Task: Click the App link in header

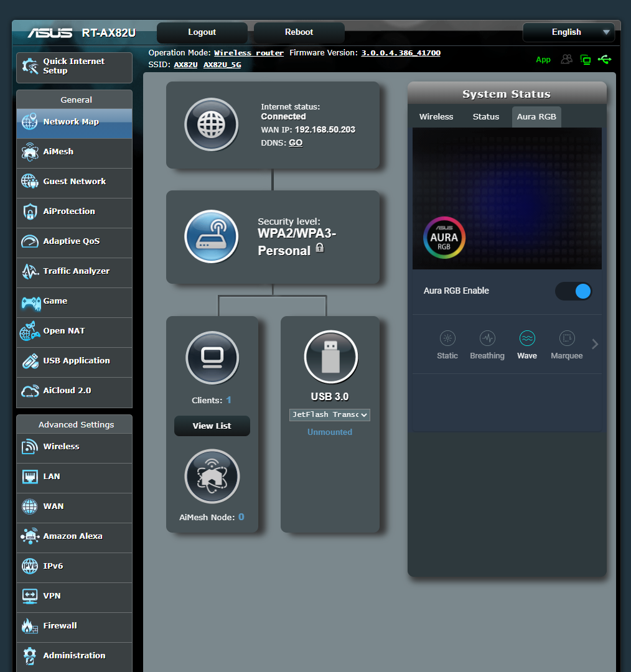Action: 543,60
